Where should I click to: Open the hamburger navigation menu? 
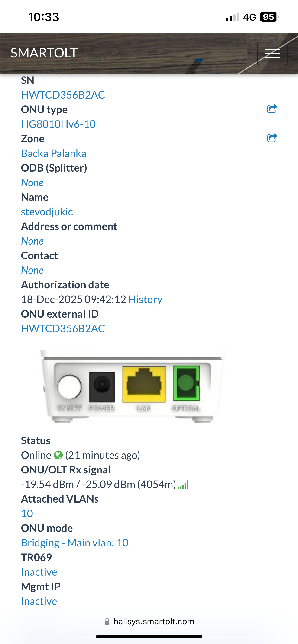272,54
